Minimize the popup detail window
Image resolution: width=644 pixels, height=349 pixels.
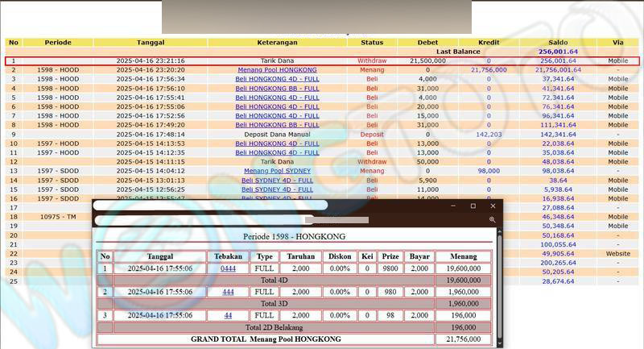tap(453, 206)
